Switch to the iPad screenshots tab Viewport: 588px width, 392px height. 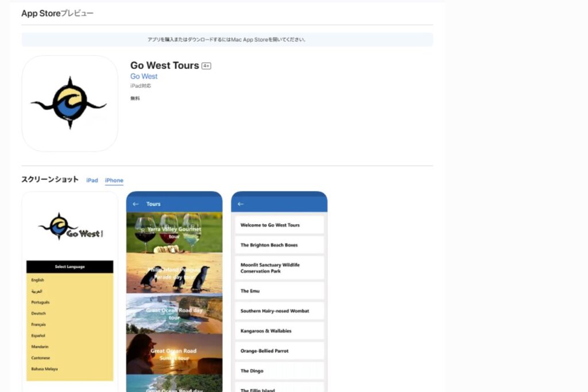pos(92,180)
